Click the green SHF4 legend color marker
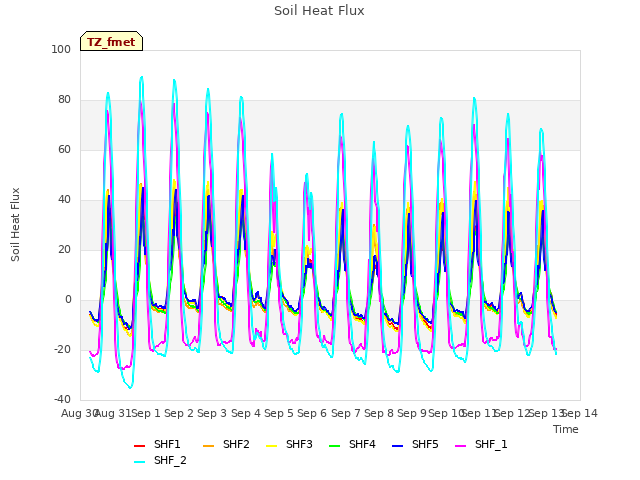Viewport: 640px width, 480px height. point(334,446)
